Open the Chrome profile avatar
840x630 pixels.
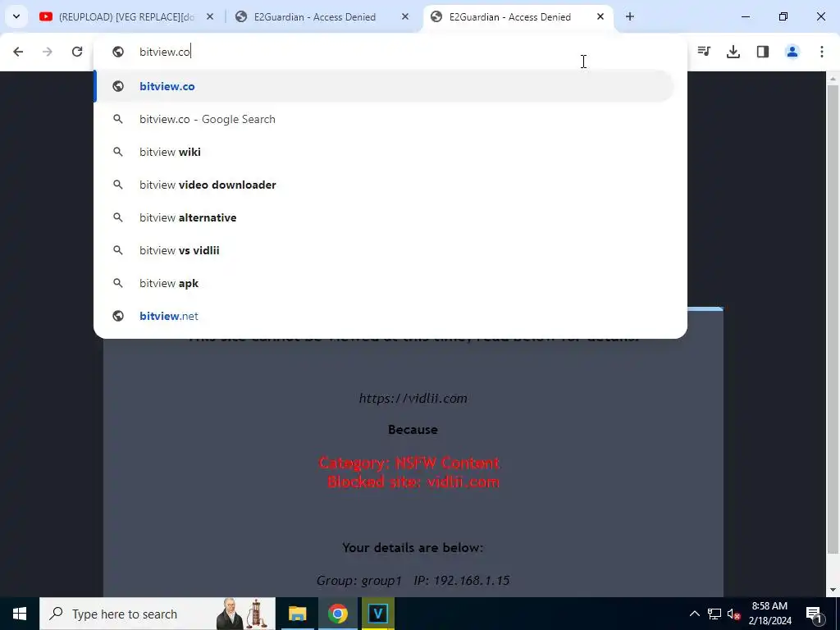pyautogui.click(x=792, y=52)
